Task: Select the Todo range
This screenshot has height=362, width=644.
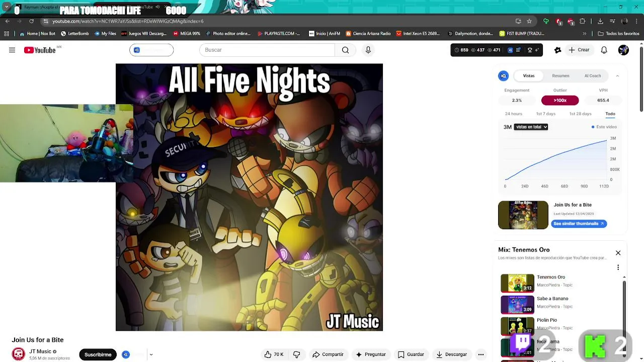Action: (x=610, y=114)
